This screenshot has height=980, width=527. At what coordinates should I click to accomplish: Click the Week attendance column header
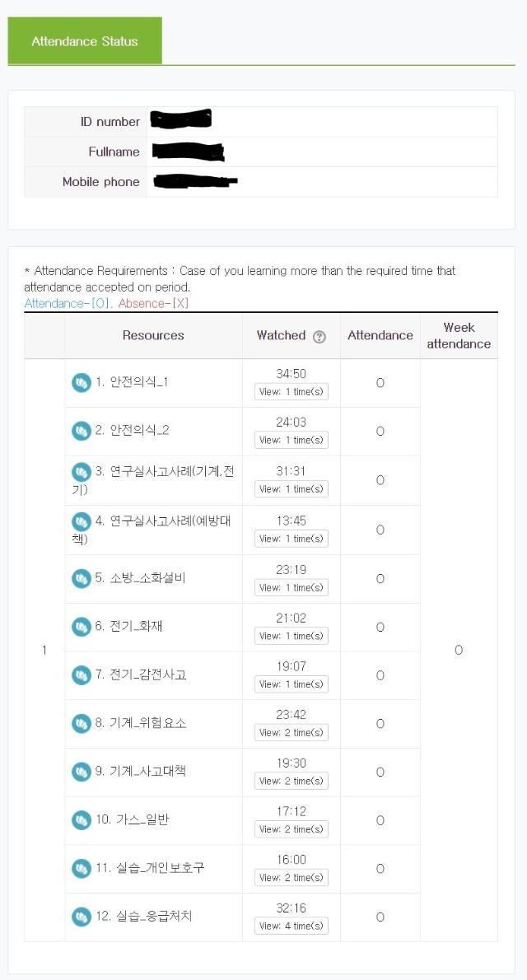tap(459, 336)
